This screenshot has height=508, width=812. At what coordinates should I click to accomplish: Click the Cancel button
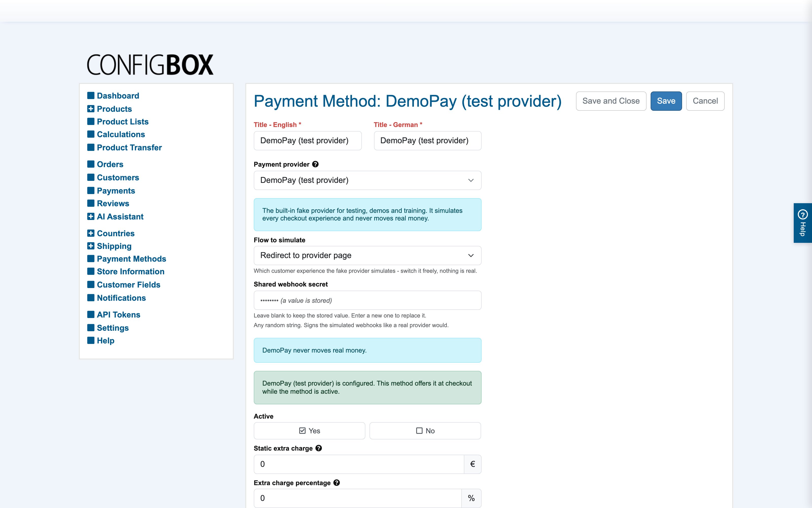705,101
